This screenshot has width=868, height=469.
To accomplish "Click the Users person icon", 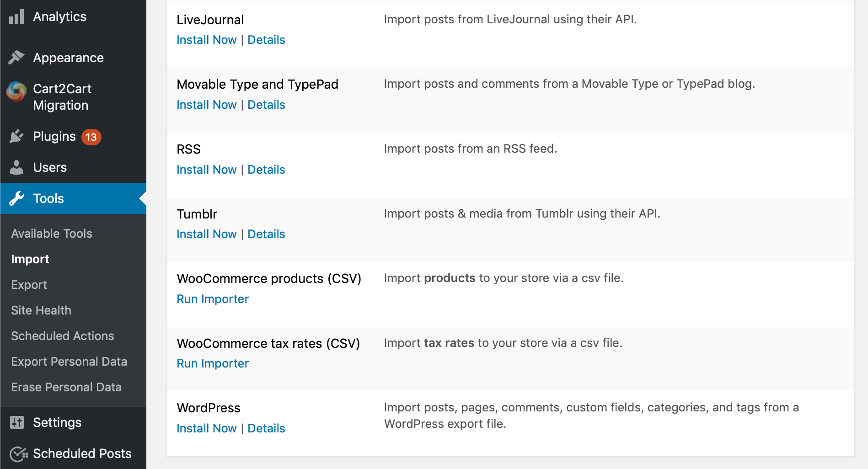I will pos(16,167).
